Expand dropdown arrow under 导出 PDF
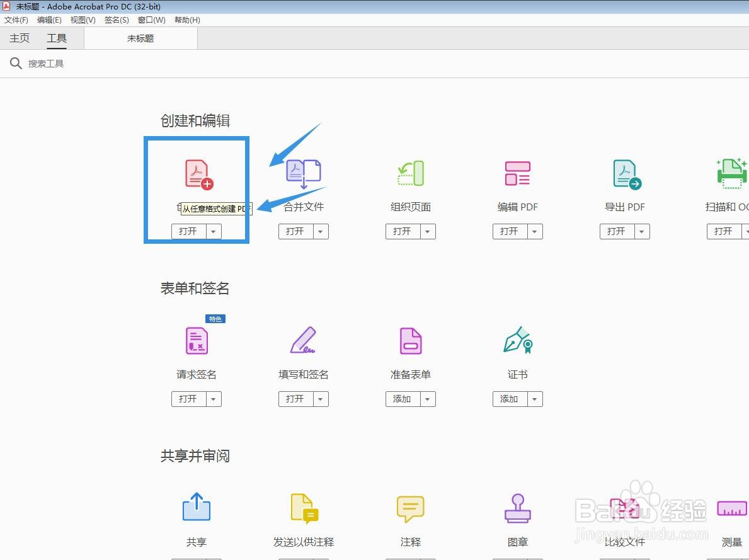Screen dimensions: 749x560 pos(642,231)
